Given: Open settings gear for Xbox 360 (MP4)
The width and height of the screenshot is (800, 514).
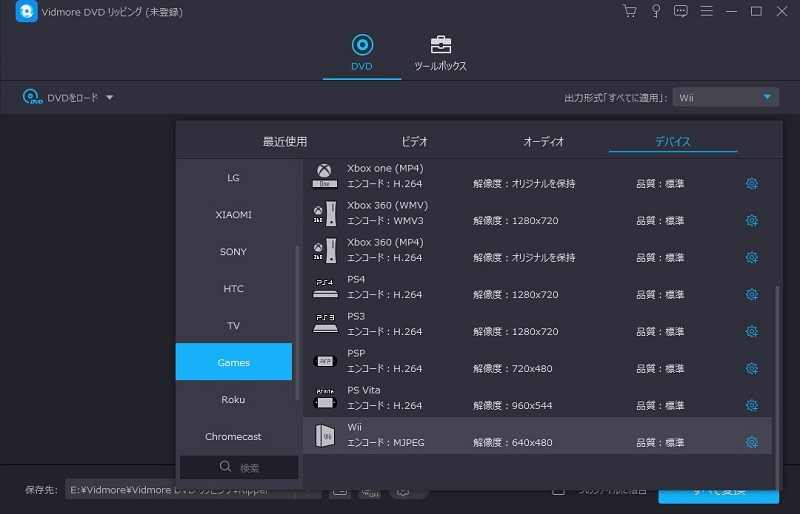Looking at the screenshot, I should (752, 257).
